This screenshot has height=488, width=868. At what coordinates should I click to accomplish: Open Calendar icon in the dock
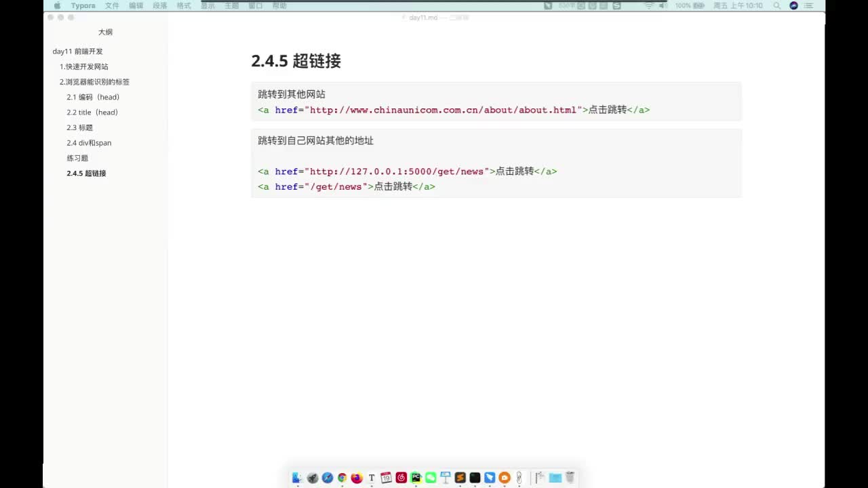click(x=387, y=478)
